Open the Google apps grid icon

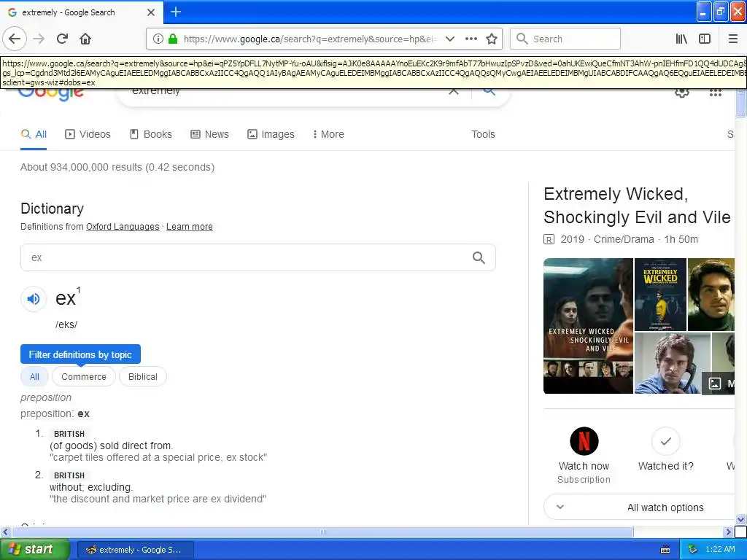tap(716, 93)
